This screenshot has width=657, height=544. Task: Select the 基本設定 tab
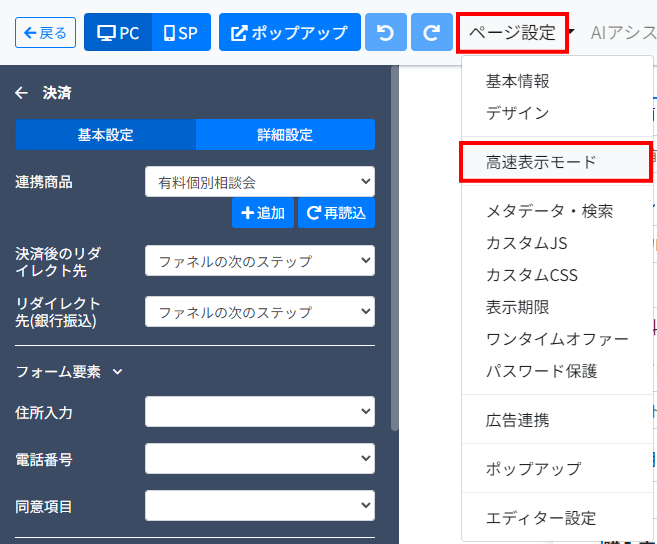pos(105,135)
